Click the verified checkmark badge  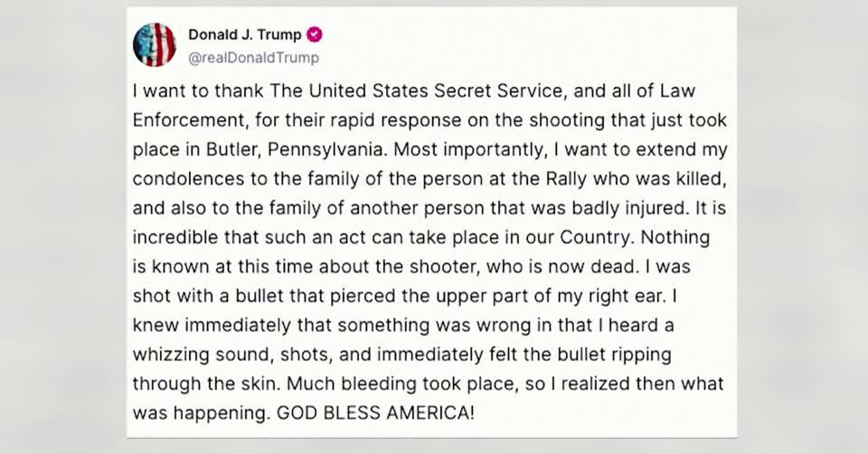[315, 35]
